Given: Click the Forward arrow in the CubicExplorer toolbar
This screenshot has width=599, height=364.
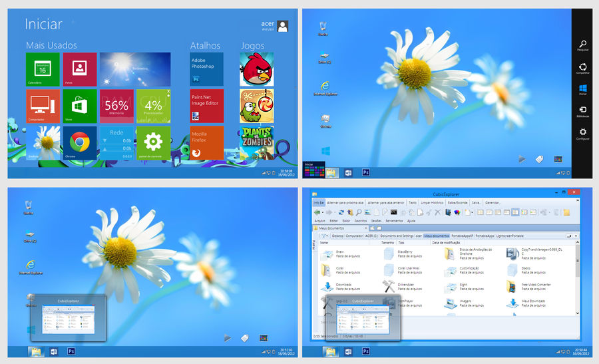Looking at the screenshot, I should point(329,212).
